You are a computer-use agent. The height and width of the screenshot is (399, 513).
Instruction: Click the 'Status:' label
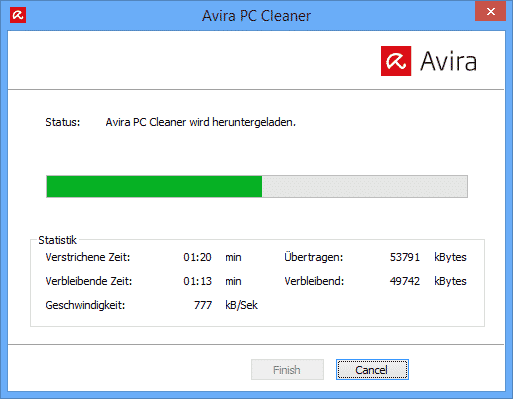click(63, 122)
